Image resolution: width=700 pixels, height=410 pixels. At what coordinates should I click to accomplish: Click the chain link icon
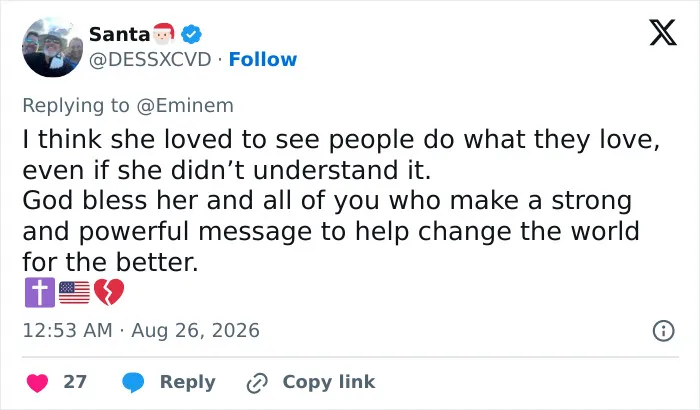[257, 383]
